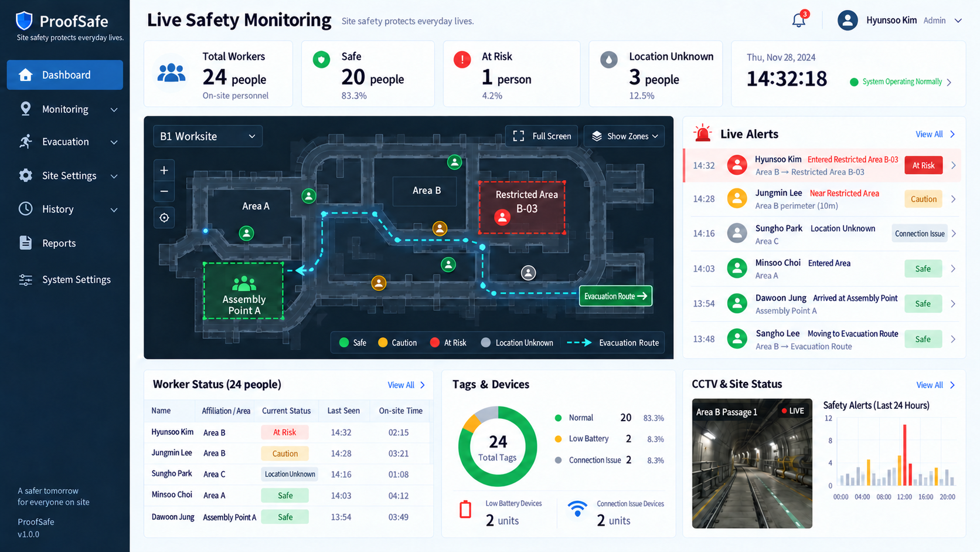The height and width of the screenshot is (552, 980).
Task: Click the Evacuation running person icon
Action: [x=25, y=141]
